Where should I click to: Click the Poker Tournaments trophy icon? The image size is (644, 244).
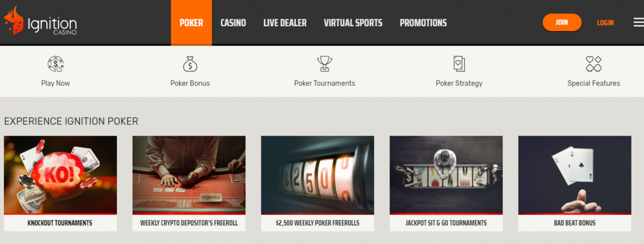325,64
